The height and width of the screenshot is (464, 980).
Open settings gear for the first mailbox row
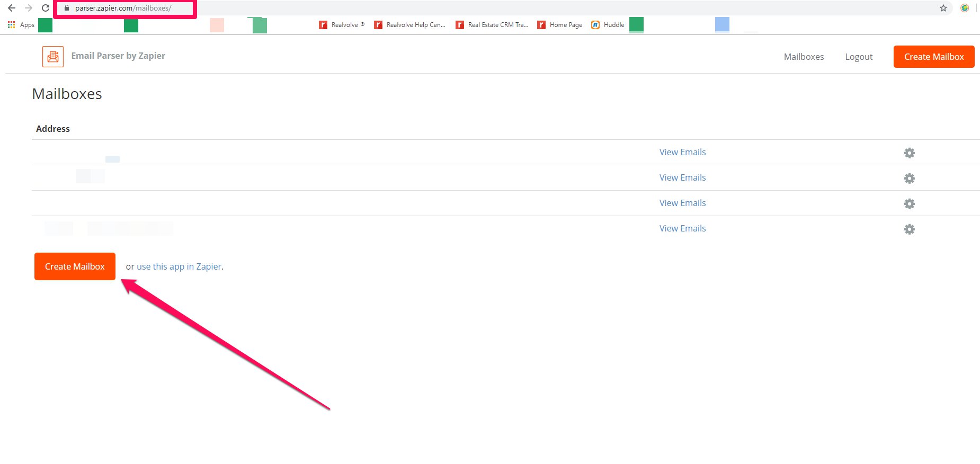click(x=909, y=153)
